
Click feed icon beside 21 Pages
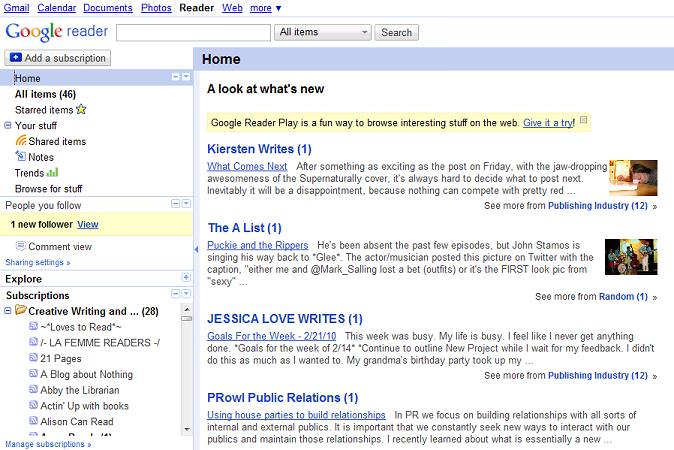tap(34, 358)
